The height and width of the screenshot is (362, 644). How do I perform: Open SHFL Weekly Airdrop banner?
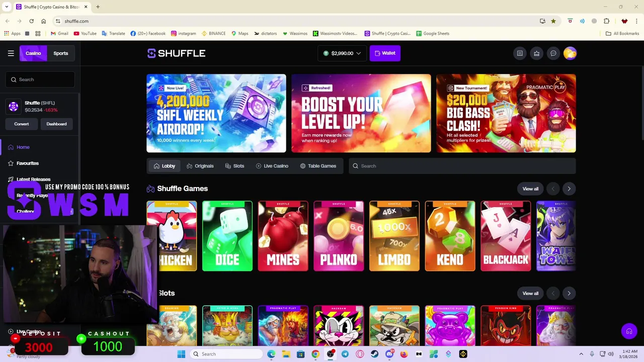[216, 113]
